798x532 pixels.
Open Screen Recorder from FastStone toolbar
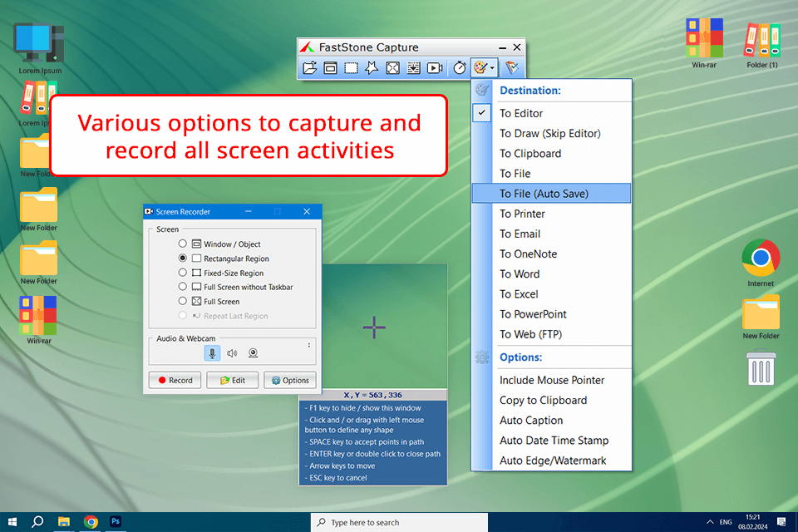click(x=435, y=67)
